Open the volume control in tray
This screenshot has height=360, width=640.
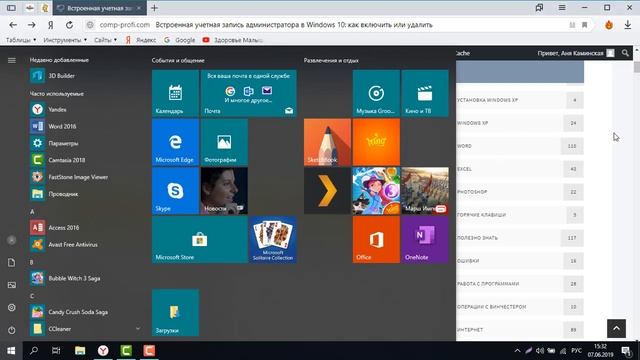point(540,351)
